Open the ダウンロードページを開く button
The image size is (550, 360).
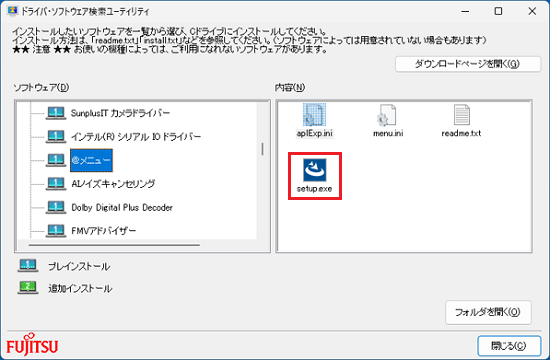click(468, 64)
